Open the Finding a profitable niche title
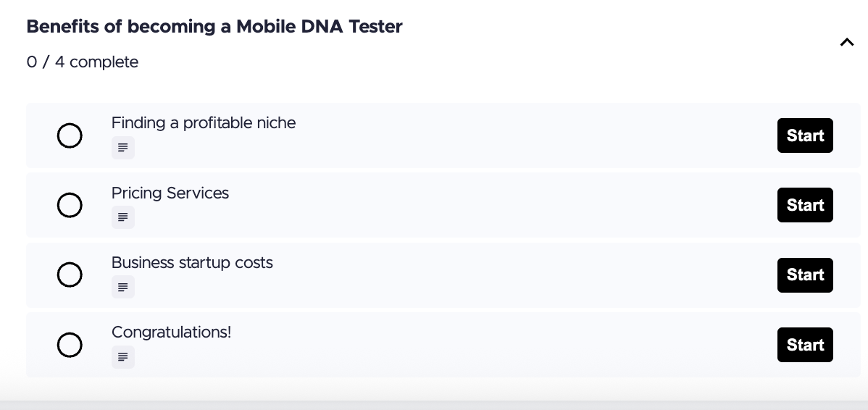The width and height of the screenshot is (868, 410). [x=204, y=123]
